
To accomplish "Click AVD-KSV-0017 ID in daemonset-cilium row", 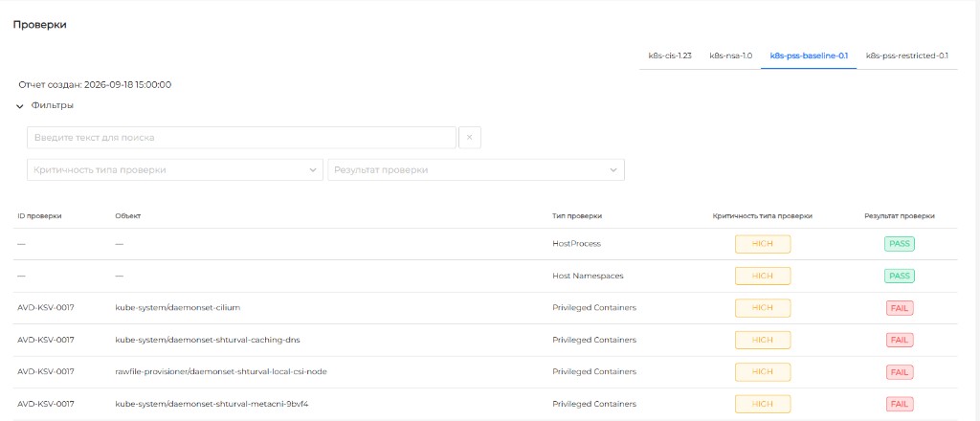I will coord(46,308).
